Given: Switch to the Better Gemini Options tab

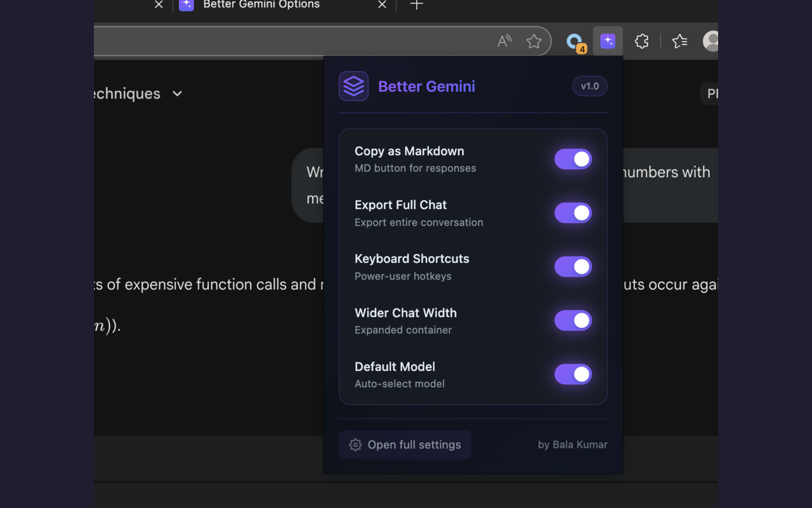Looking at the screenshot, I should pos(284,5).
